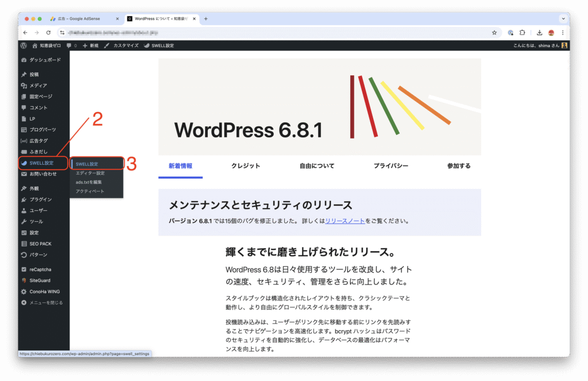Switch to the クレジット tab
This screenshot has width=588, height=381.
tap(246, 166)
